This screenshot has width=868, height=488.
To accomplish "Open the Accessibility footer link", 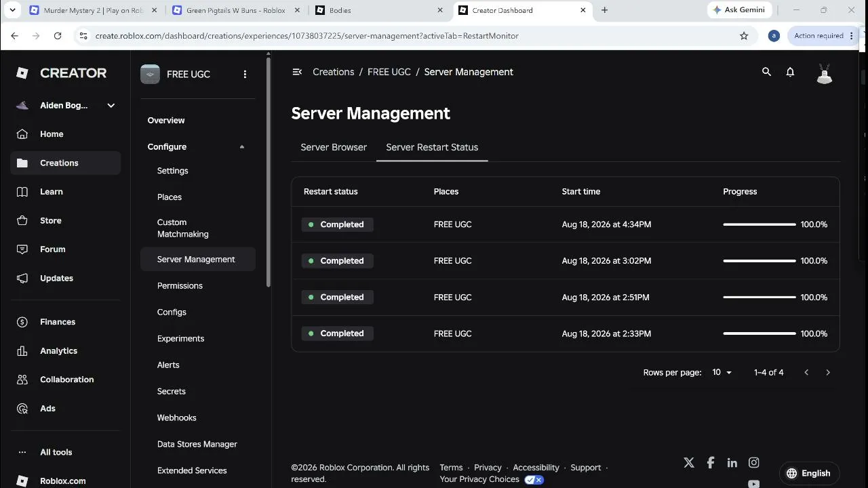I will pyautogui.click(x=536, y=468).
